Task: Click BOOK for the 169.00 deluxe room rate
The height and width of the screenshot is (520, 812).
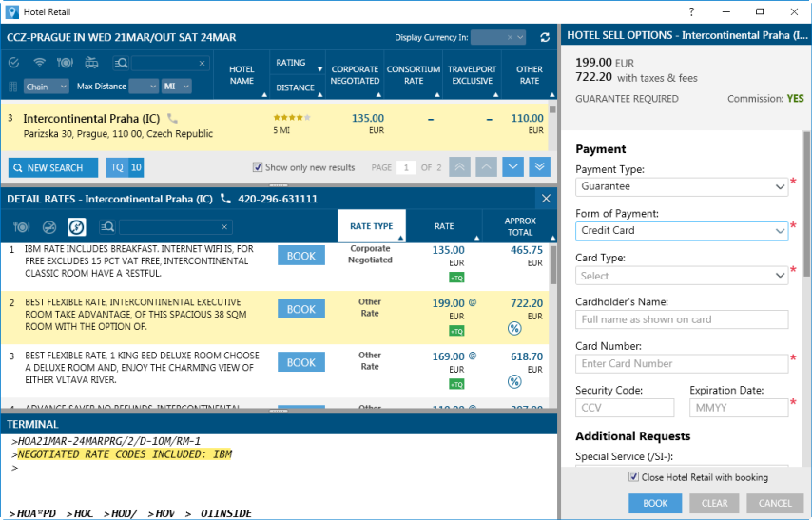Action: tap(300, 362)
